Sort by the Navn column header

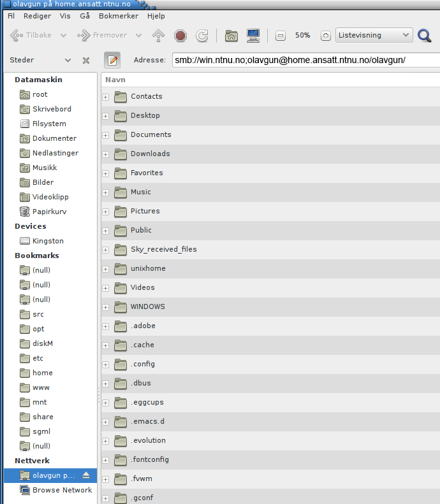[x=270, y=80]
